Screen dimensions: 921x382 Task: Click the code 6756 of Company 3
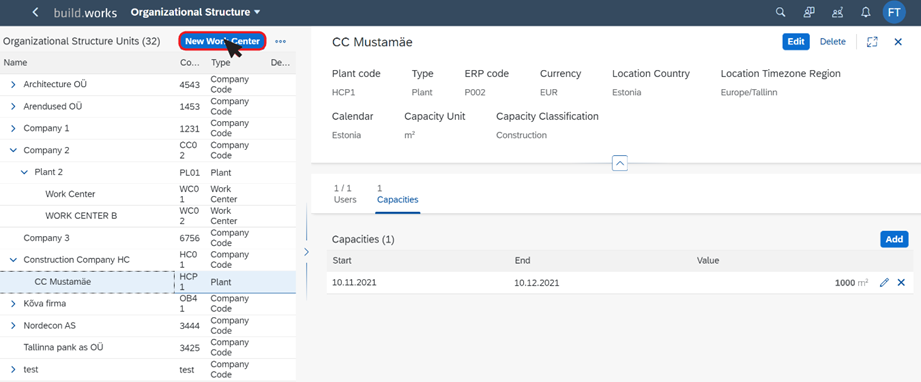190,238
